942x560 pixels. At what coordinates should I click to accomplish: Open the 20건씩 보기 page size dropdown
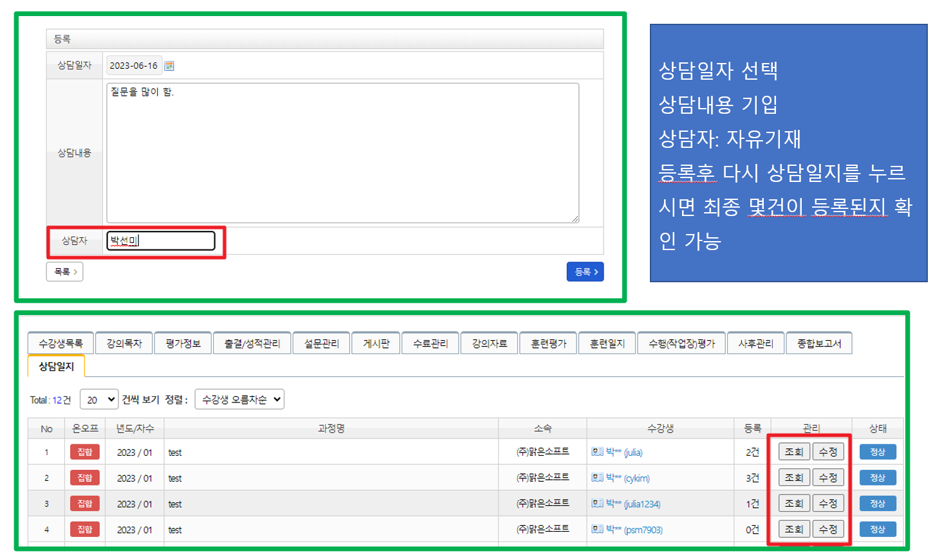pyautogui.click(x=99, y=399)
